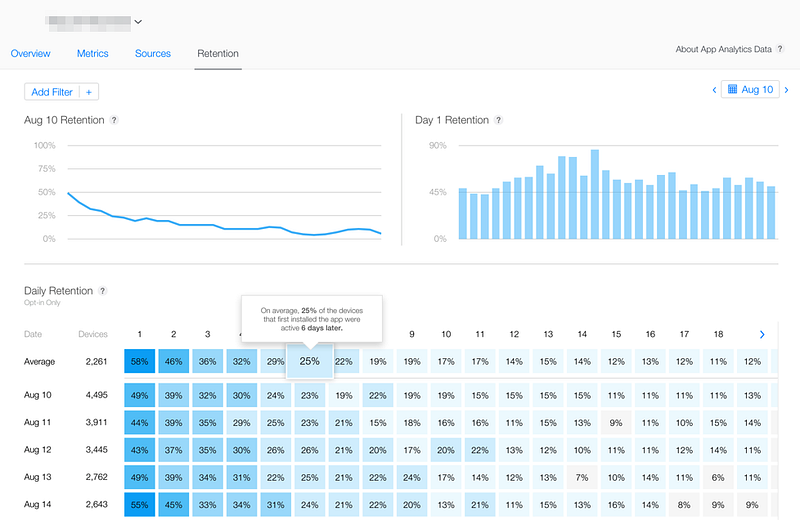Go to previous date with left chevron
The width and height of the screenshot is (800, 520).
coord(714,90)
